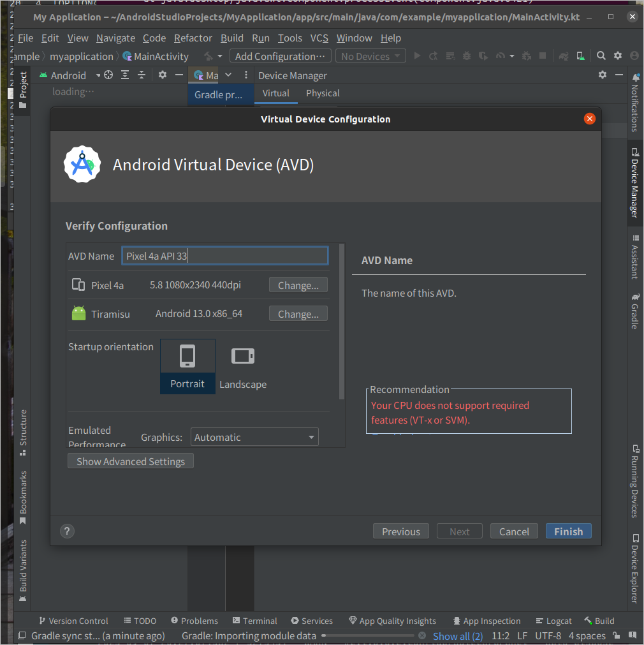Open IDE settings gear in main toolbar
Screen dimensions: 644x645
coord(618,56)
